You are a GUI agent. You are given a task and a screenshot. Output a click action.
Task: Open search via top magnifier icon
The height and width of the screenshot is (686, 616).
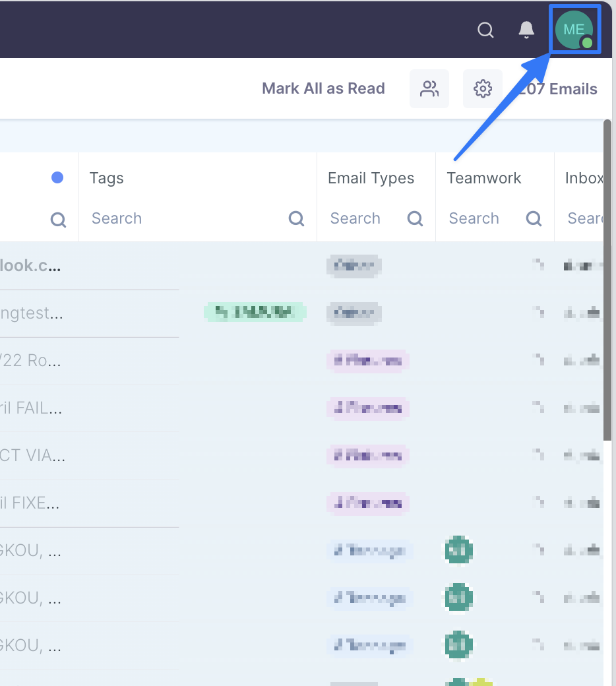[x=485, y=30]
